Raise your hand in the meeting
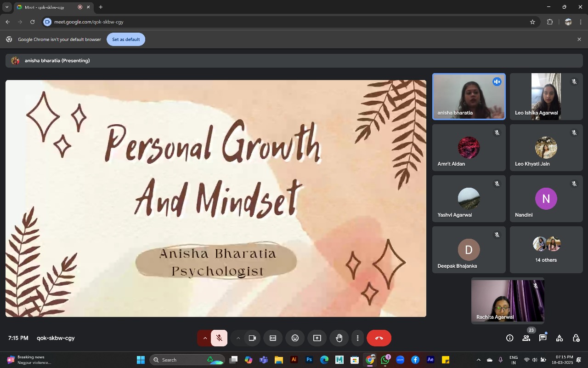 339,338
